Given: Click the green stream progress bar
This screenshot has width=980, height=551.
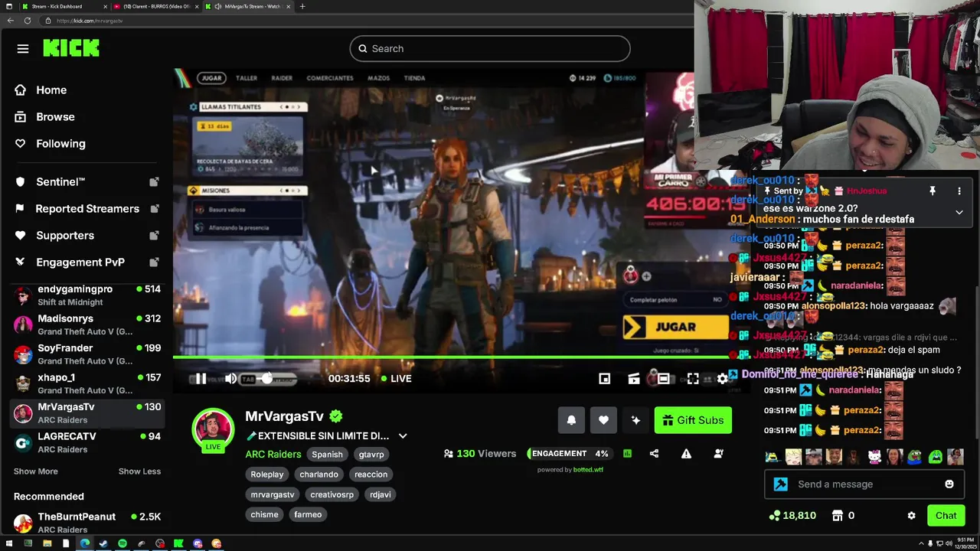Looking at the screenshot, I should pos(450,357).
